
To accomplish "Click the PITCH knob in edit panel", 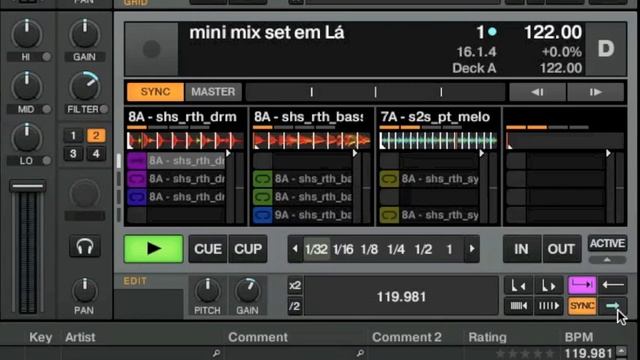I will coord(207,291).
